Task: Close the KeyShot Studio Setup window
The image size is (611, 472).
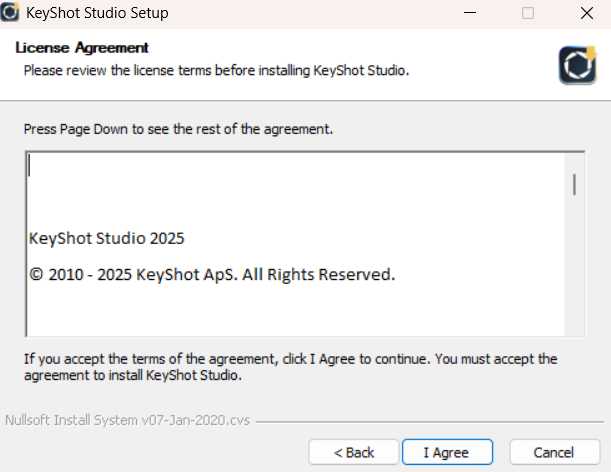Action: pos(585,13)
